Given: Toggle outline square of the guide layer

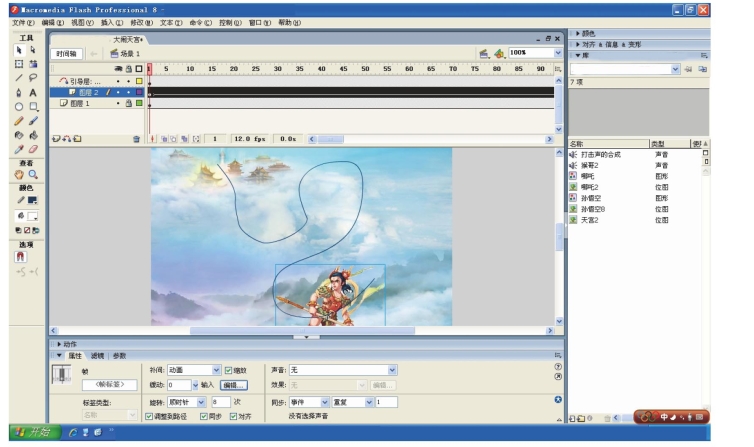Looking at the screenshot, I should tap(139, 81).
